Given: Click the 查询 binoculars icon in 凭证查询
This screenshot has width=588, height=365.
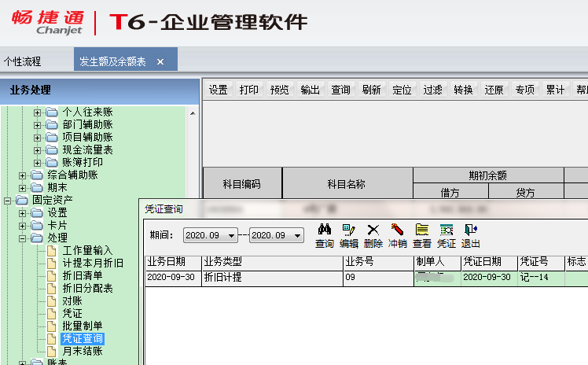Looking at the screenshot, I should coord(325,229).
